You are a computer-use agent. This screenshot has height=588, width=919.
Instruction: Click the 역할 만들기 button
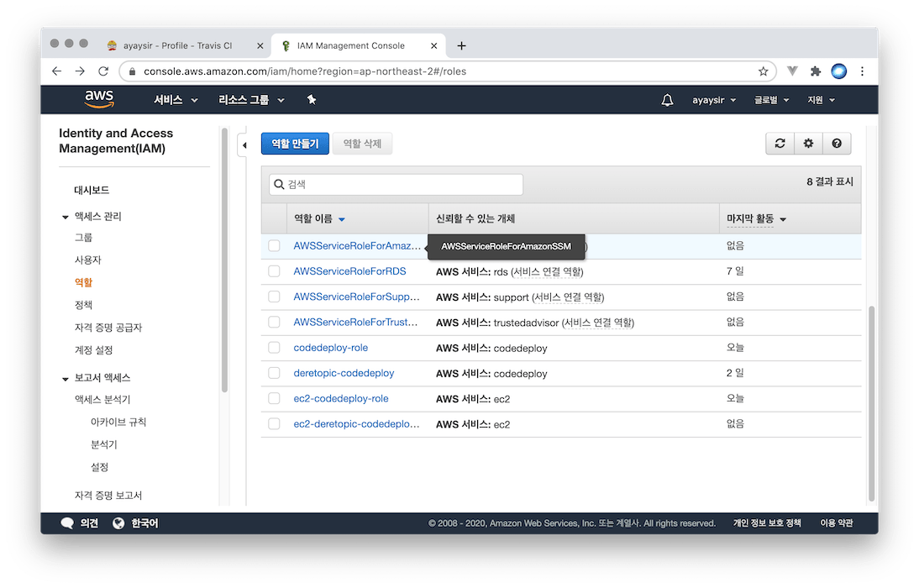point(295,144)
